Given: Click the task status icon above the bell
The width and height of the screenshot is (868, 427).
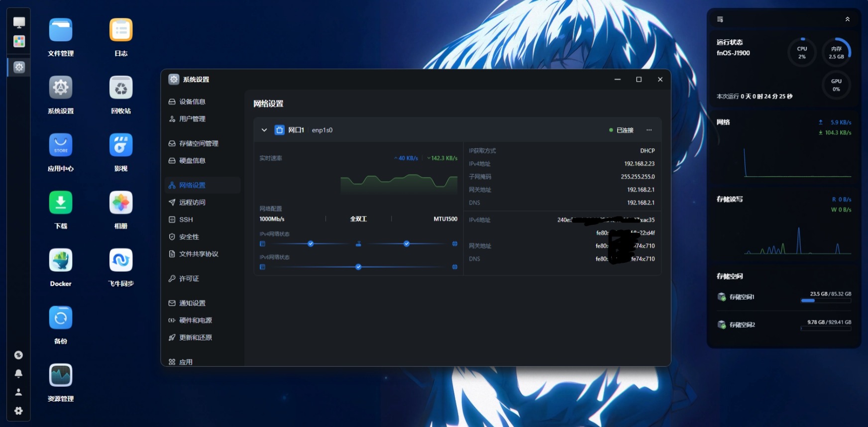Looking at the screenshot, I should (18, 355).
